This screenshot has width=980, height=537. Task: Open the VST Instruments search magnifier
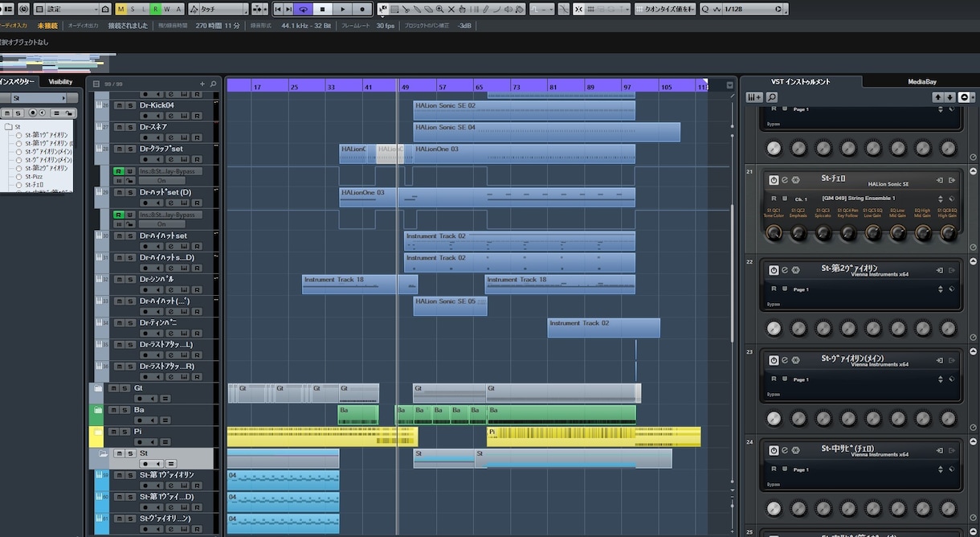(772, 97)
